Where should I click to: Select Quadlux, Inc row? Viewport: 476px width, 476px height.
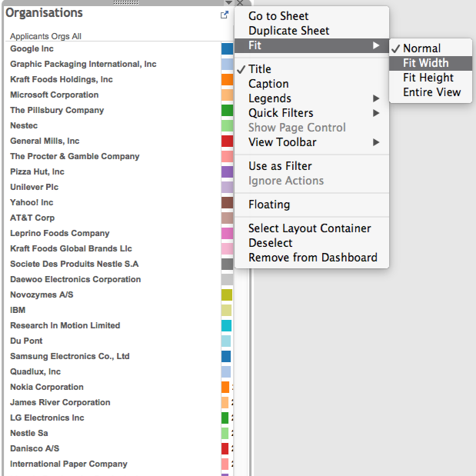coord(35,371)
